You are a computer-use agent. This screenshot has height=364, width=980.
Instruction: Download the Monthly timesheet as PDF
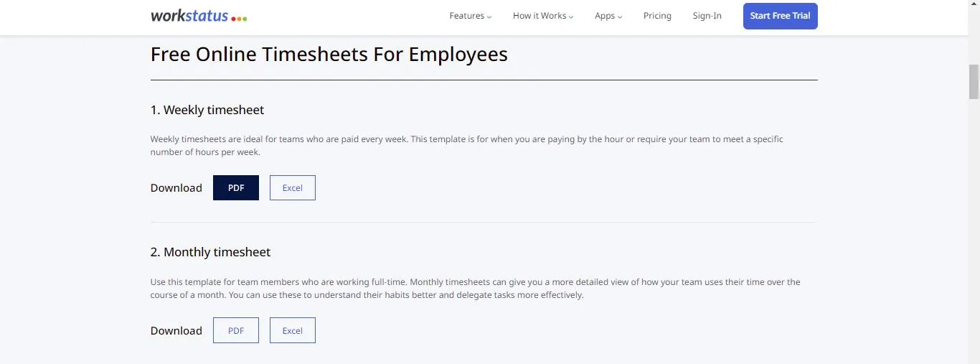[236, 331]
